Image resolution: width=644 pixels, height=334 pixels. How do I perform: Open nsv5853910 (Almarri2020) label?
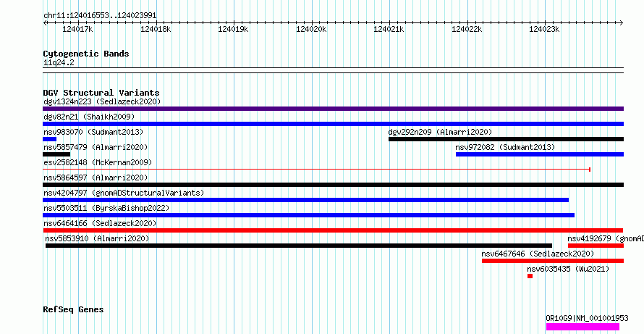tap(98, 238)
